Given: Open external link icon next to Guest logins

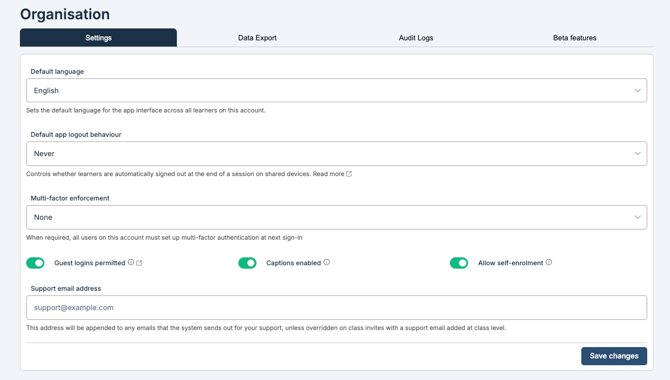Looking at the screenshot, I should (x=139, y=263).
